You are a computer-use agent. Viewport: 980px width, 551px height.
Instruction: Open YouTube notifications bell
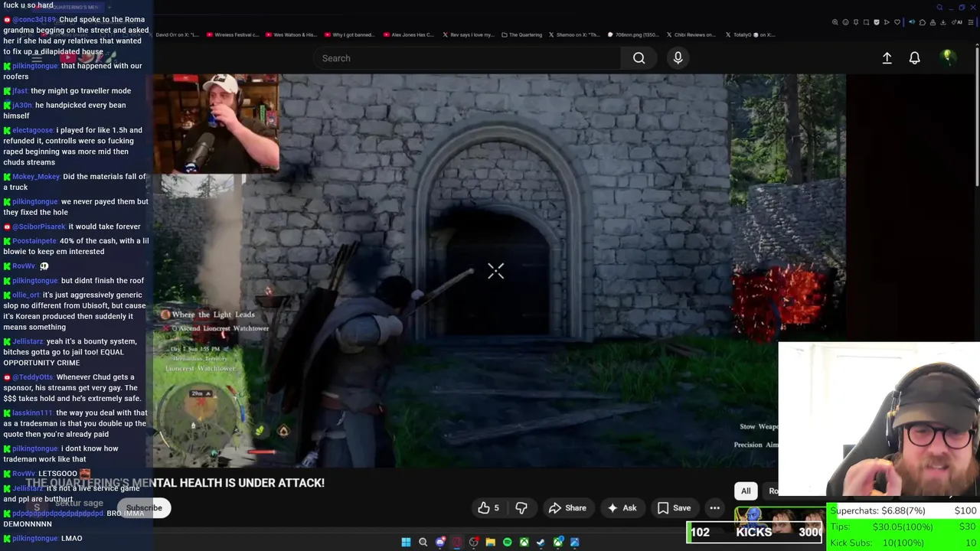coord(914,58)
